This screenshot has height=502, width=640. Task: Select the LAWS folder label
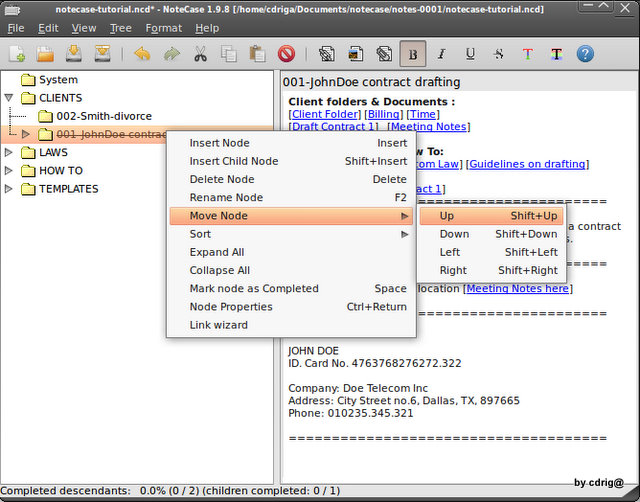point(53,152)
